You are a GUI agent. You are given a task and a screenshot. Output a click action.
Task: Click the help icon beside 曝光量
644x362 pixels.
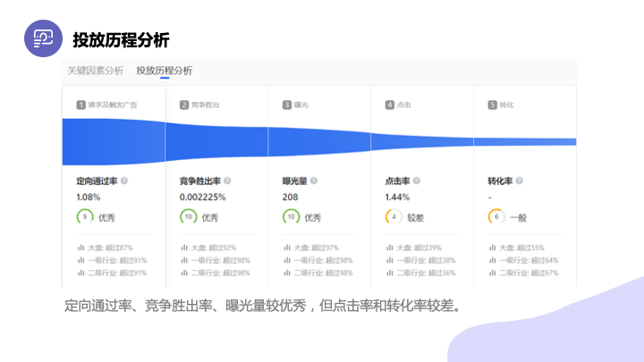314,181
